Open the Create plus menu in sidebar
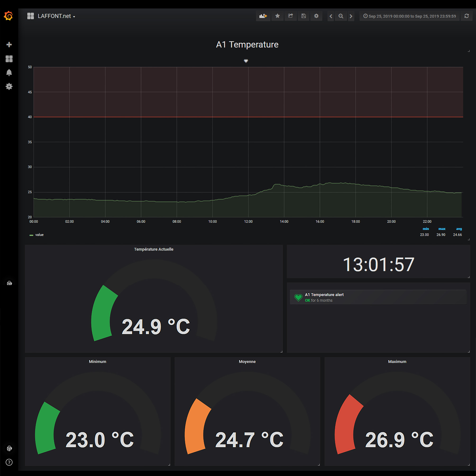This screenshot has width=476, height=476. pos(9,44)
